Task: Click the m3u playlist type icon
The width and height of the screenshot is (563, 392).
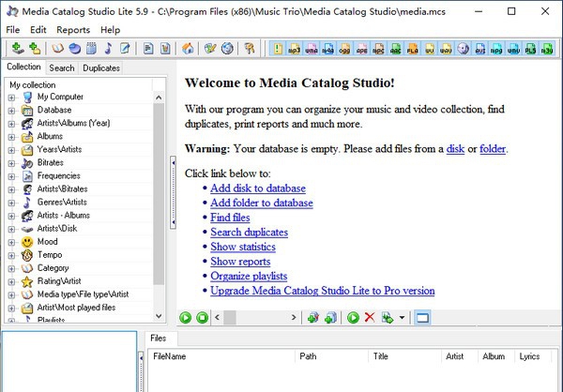Action: [547, 49]
